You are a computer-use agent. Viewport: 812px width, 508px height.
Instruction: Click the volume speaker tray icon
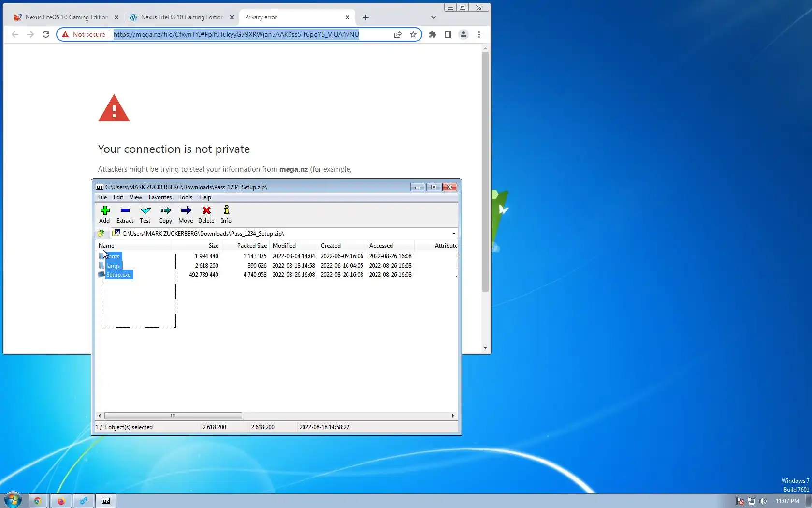tap(763, 501)
